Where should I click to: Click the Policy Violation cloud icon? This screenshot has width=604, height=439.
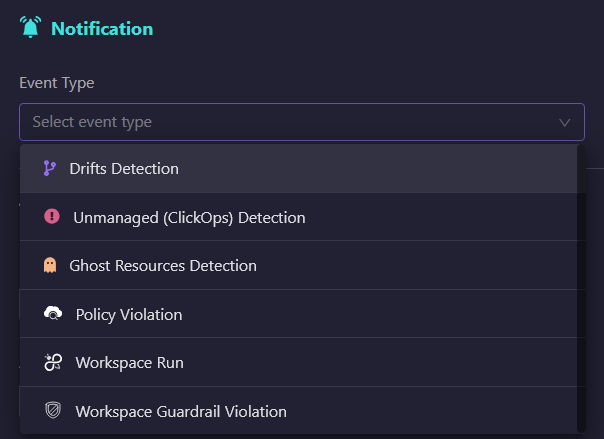tap(53, 313)
